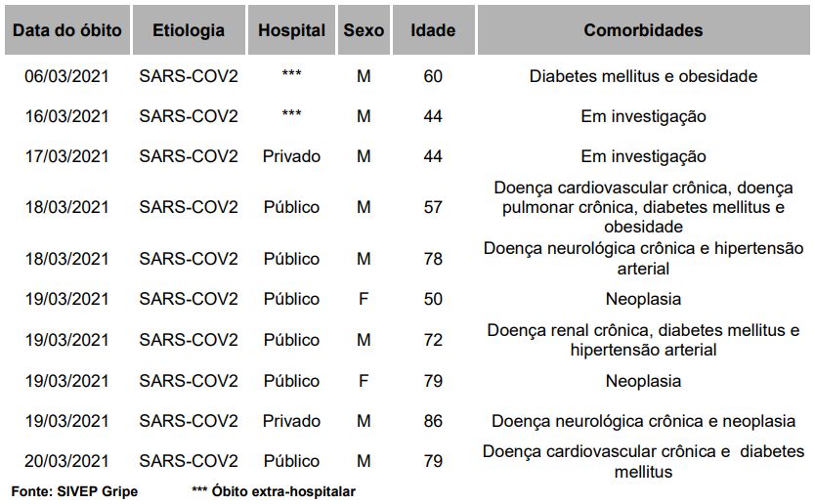Viewport: 815px width, 504px height.
Task: Click the "Hospital" column header
Action: pyautogui.click(x=291, y=30)
